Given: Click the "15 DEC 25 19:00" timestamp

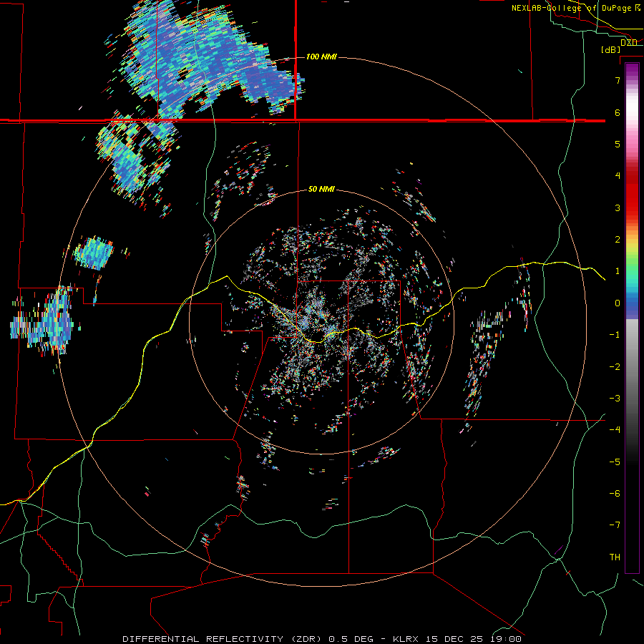Looking at the screenshot, I should click(473, 639).
